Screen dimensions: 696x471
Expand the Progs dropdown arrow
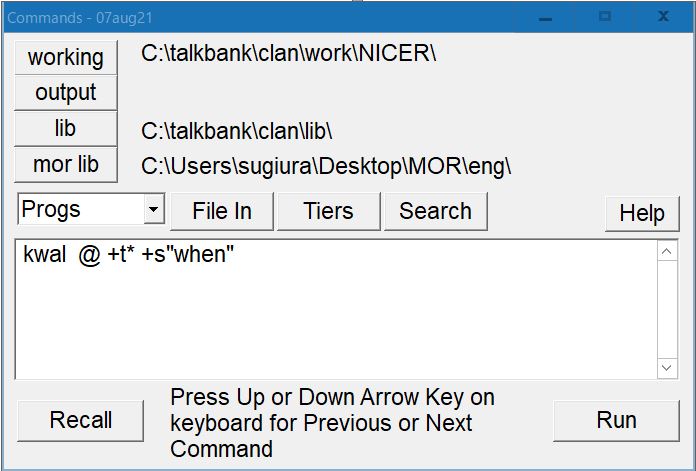(153, 210)
